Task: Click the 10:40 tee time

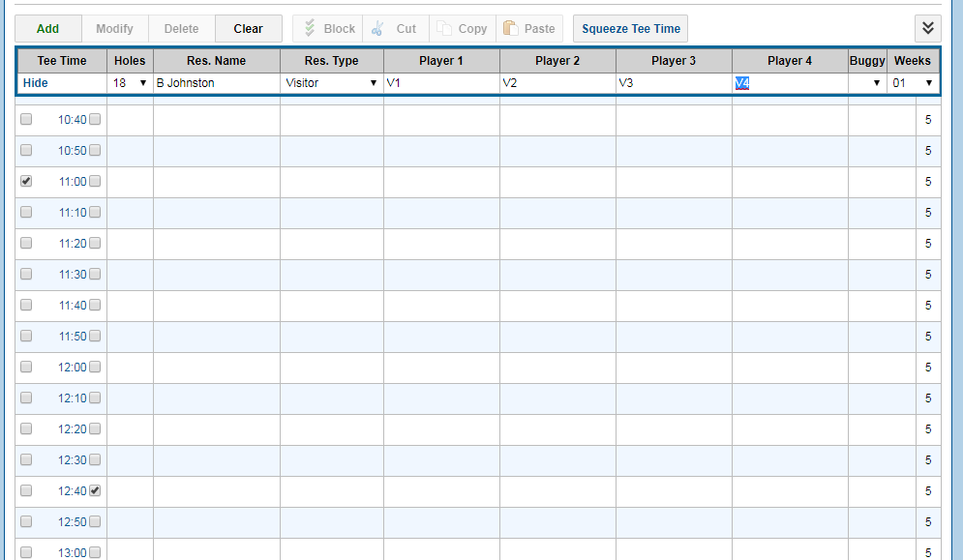Action: tap(73, 120)
